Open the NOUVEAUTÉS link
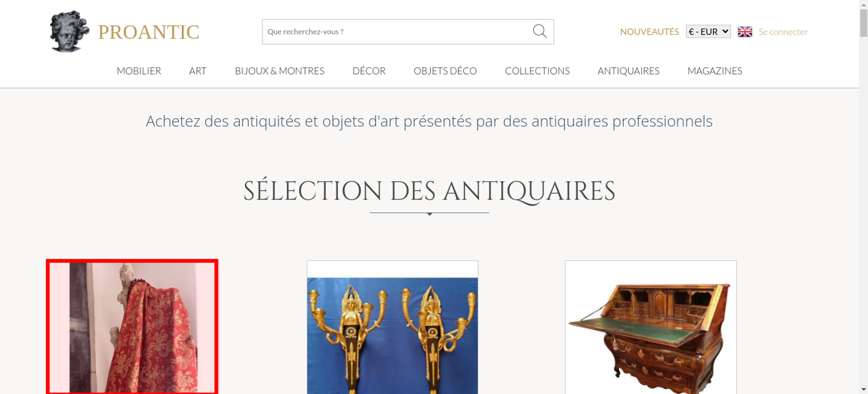 [649, 32]
